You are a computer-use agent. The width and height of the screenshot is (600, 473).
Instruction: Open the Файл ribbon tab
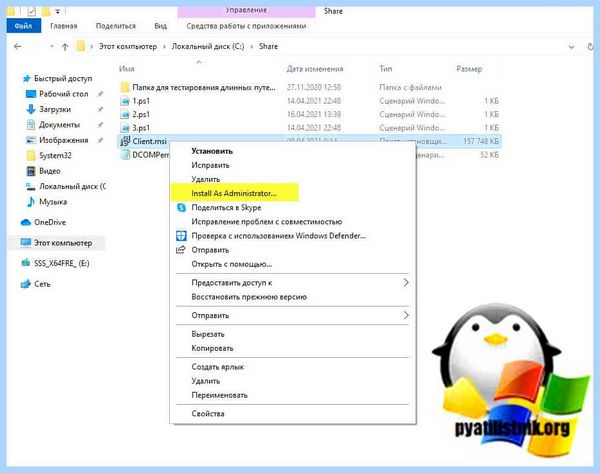click(x=23, y=26)
